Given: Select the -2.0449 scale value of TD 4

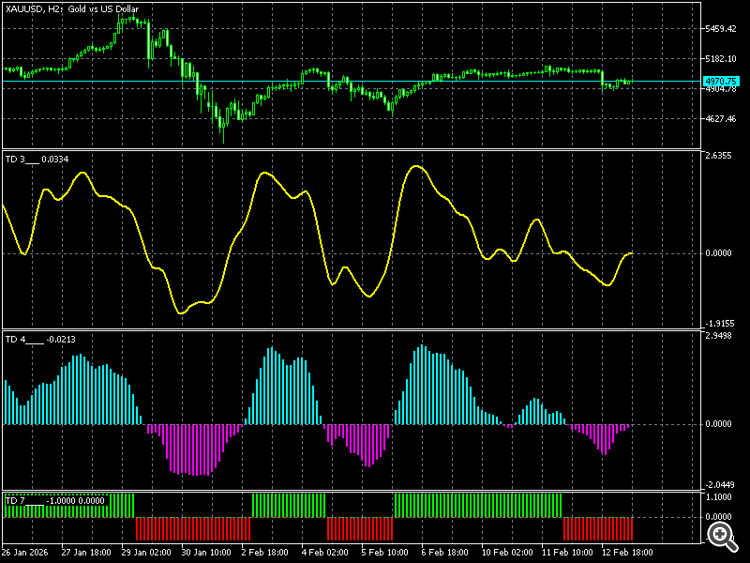Looking at the screenshot, I should coord(718,485).
